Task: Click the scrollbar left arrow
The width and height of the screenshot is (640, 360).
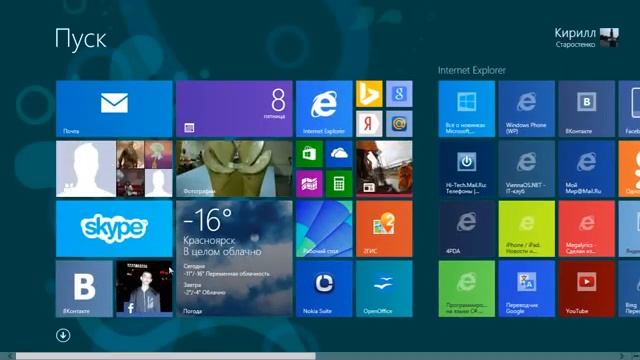Action: click(x=10, y=356)
